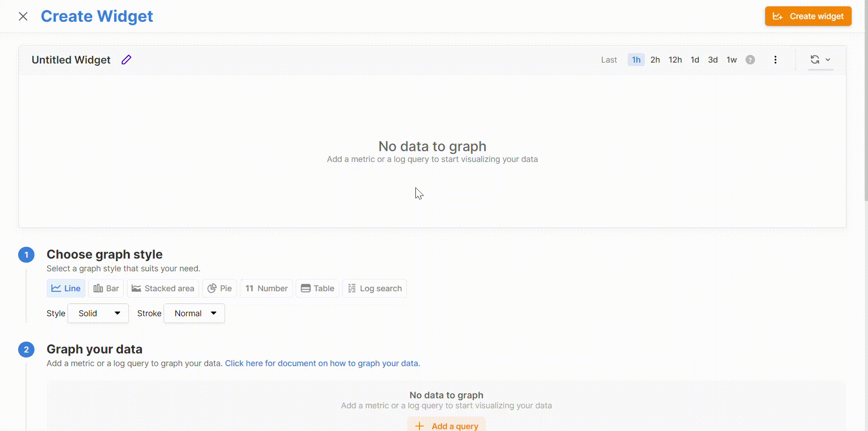Select the Bar graph style
Screen dimensions: 868x431
pos(106,289)
